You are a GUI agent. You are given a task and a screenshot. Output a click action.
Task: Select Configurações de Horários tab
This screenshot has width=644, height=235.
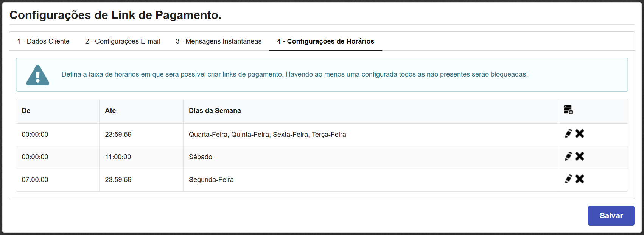[325, 41]
